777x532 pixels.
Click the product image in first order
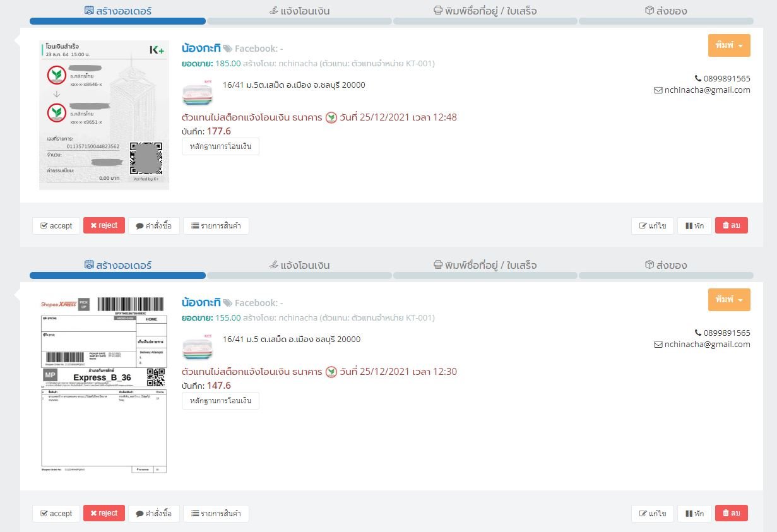point(198,93)
